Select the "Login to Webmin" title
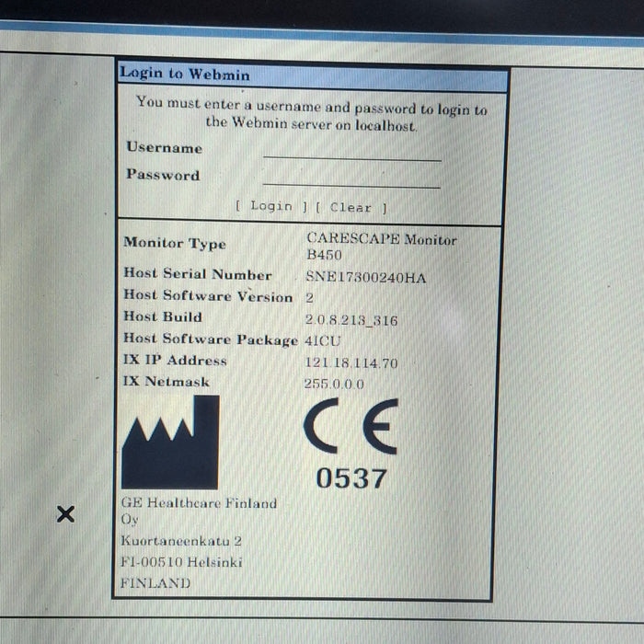 [184, 74]
